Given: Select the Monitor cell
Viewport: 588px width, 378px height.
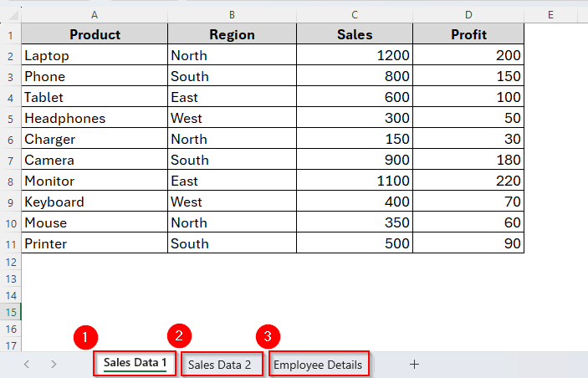Looking at the screenshot, I should [95, 181].
